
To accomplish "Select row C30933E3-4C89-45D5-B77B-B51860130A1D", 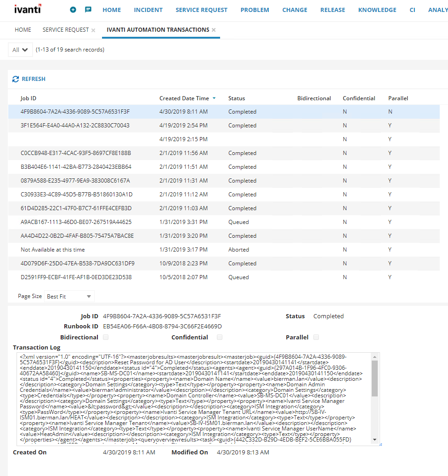I will (224, 195).
